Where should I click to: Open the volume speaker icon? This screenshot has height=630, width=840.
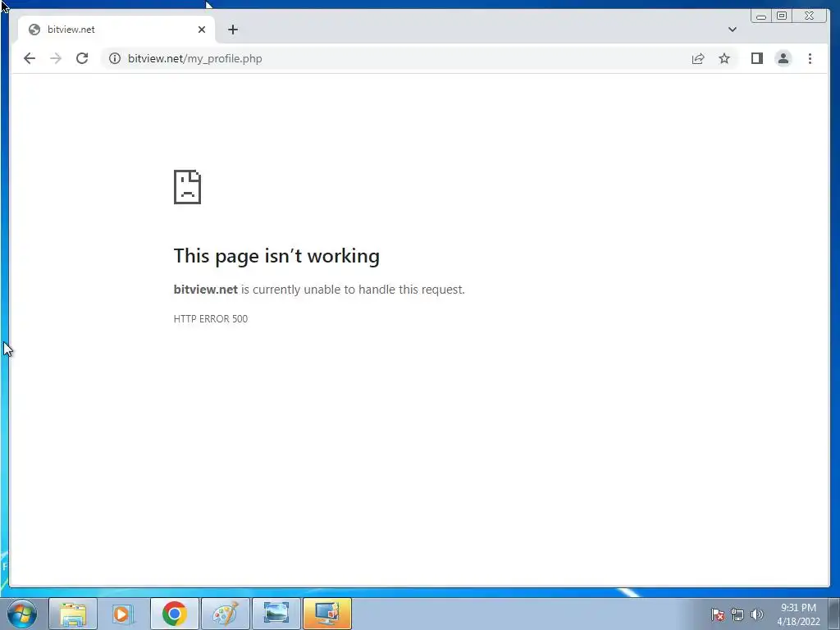(756, 614)
